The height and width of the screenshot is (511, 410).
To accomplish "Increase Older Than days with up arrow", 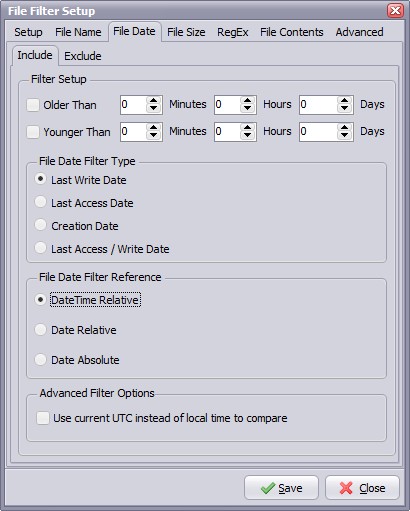I will tap(344, 101).
